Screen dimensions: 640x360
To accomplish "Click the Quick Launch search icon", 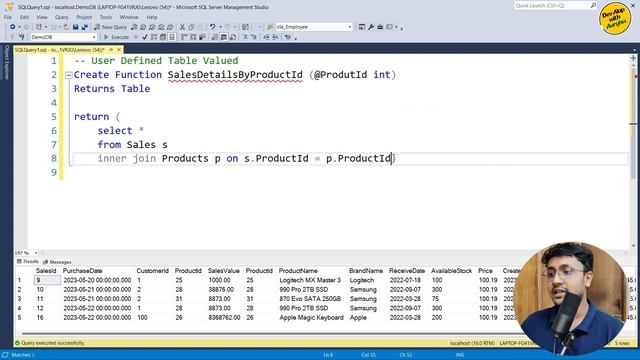I will [x=593, y=5].
